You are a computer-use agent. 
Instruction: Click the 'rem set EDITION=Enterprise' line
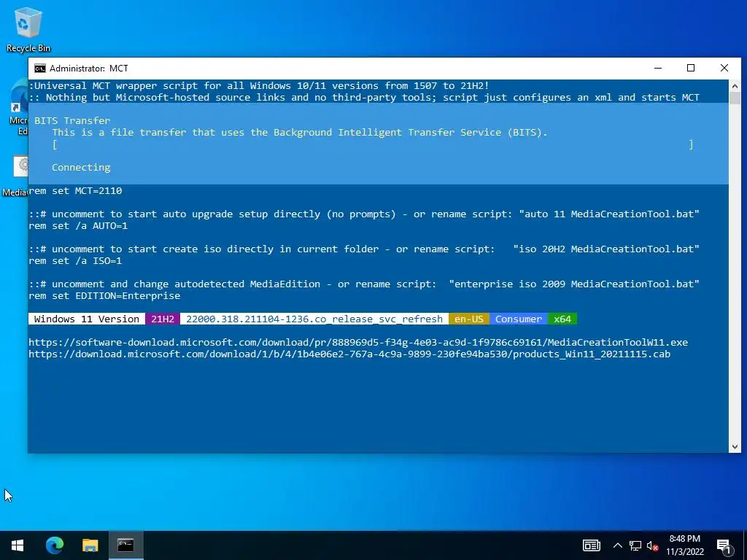[104, 296]
